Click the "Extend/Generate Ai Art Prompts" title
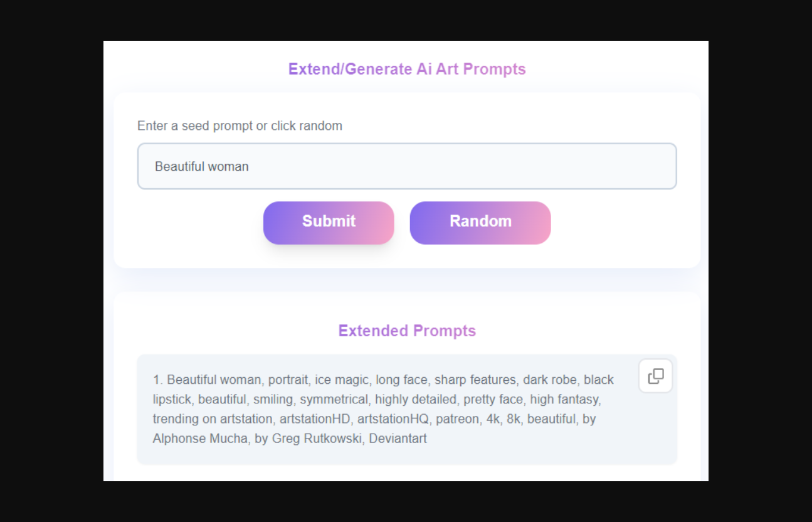This screenshot has height=522, width=812. coord(406,69)
